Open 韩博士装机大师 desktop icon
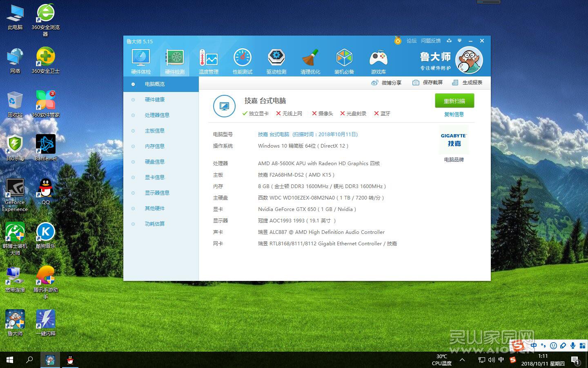The height and width of the screenshot is (368, 588). pyautogui.click(x=15, y=239)
